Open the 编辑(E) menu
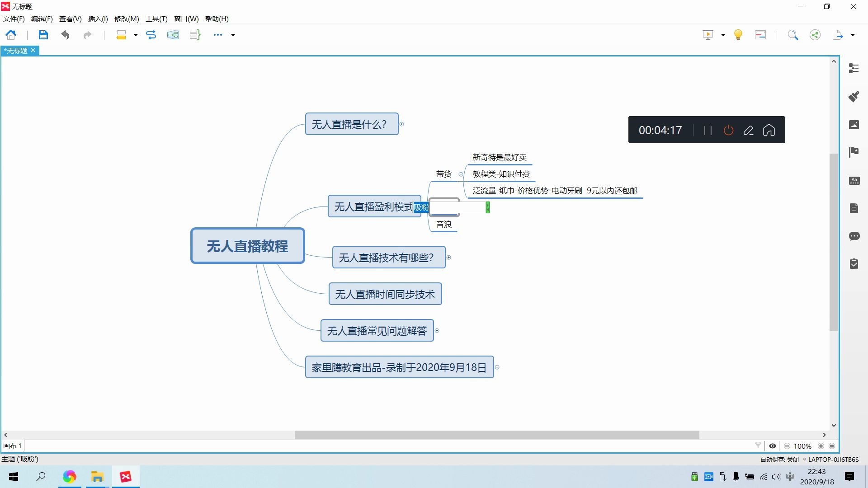The image size is (868, 488). [x=42, y=19]
